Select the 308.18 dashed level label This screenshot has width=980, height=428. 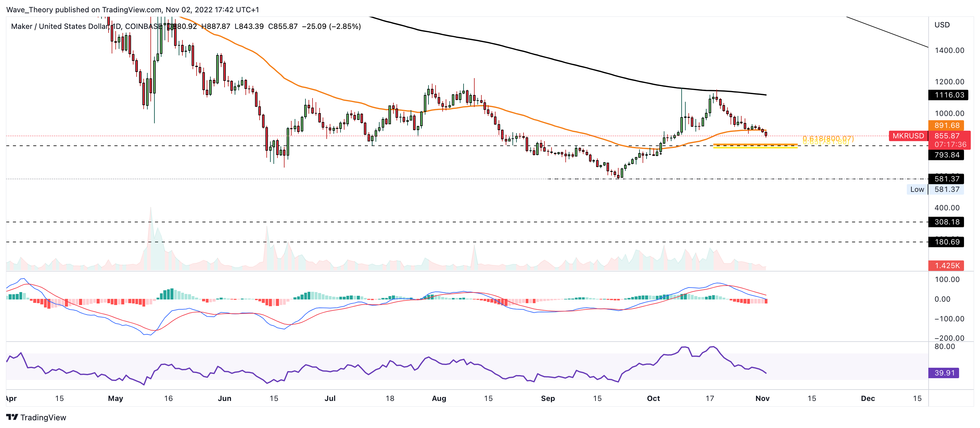coord(946,222)
